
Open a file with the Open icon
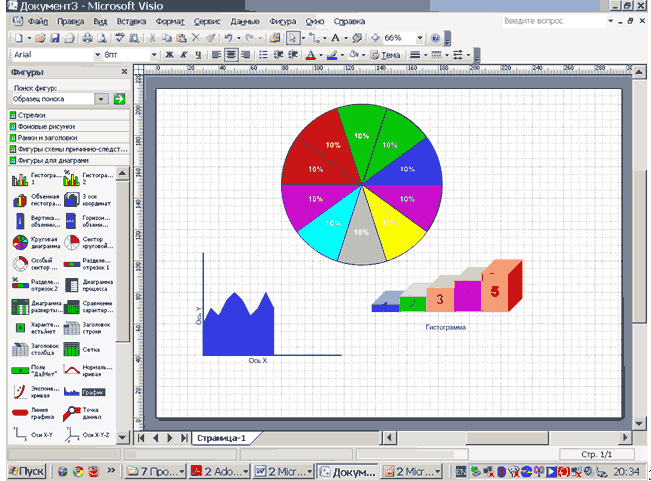pyautogui.click(x=40, y=38)
